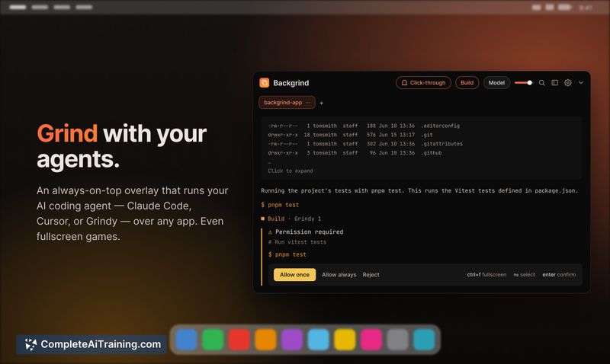Add a new tab with plus
This screenshot has height=364, width=610.
[x=321, y=103]
